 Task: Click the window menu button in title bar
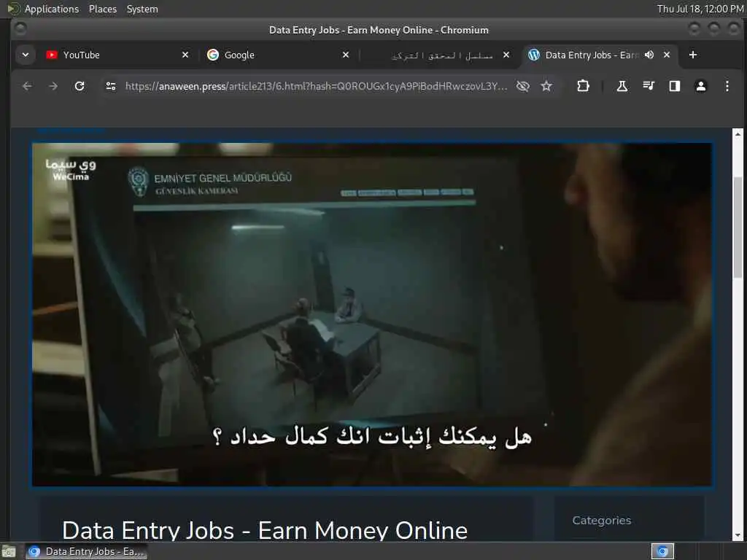pos(20,29)
